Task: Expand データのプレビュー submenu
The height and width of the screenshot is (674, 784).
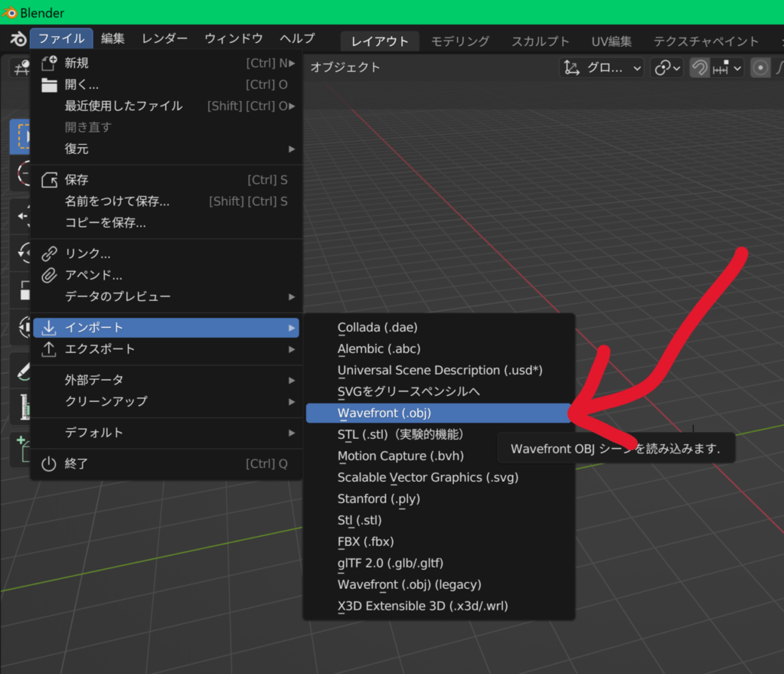Action: click(x=168, y=297)
